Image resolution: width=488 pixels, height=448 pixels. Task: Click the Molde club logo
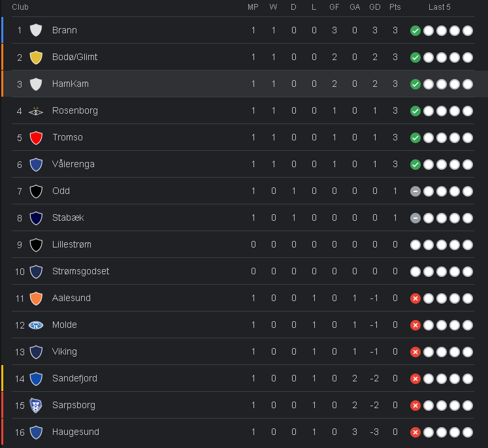coord(36,325)
